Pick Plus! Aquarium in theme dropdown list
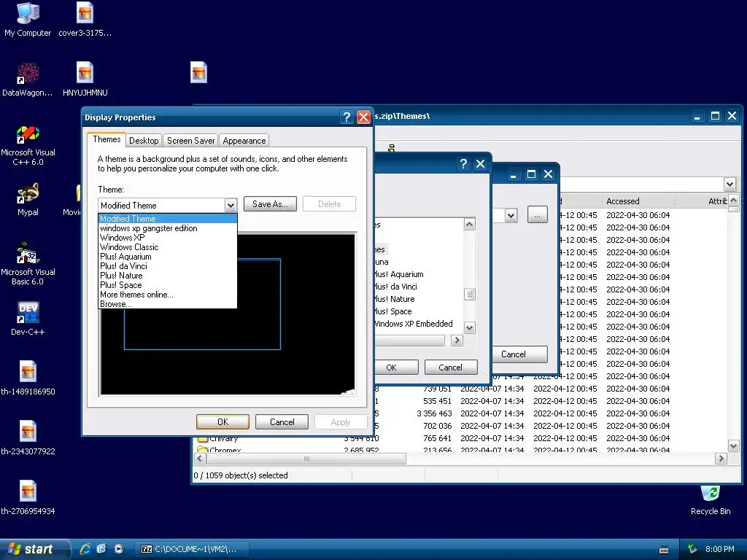This screenshot has height=560, width=747. point(167,257)
